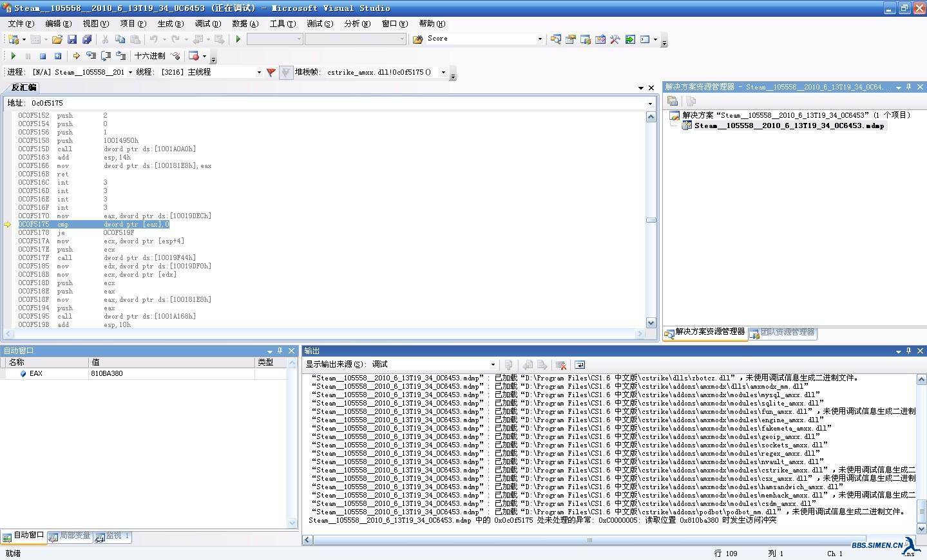Click Continue green play button in debug toolbar
The width and height of the screenshot is (927, 560).
click(x=13, y=56)
